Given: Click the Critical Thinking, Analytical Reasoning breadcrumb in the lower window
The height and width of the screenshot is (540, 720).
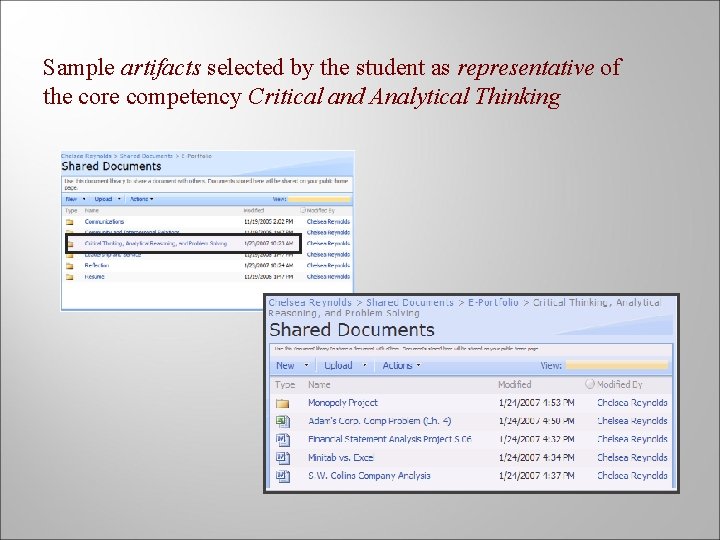Looking at the screenshot, I should (464, 308).
